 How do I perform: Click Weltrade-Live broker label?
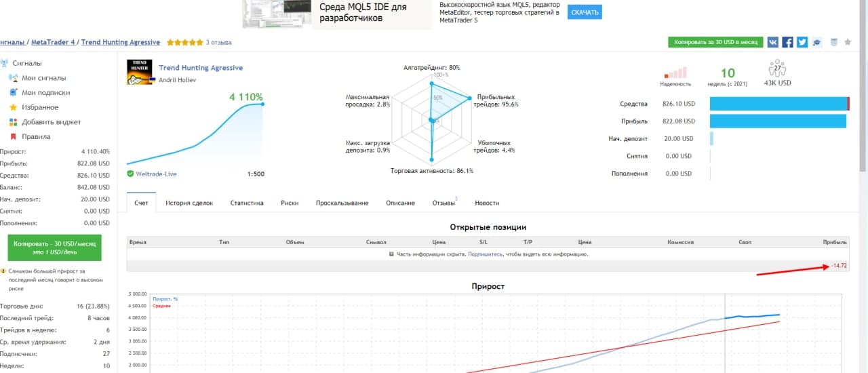pos(156,174)
